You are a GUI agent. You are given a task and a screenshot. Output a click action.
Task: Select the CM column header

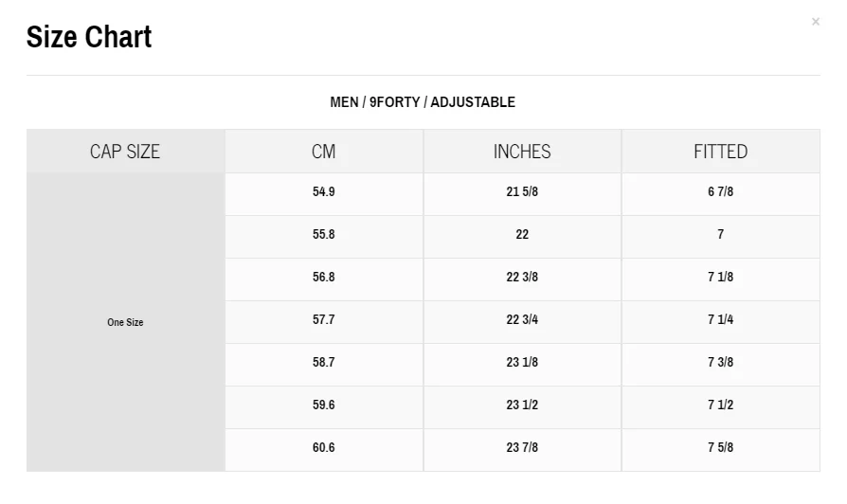pos(324,152)
